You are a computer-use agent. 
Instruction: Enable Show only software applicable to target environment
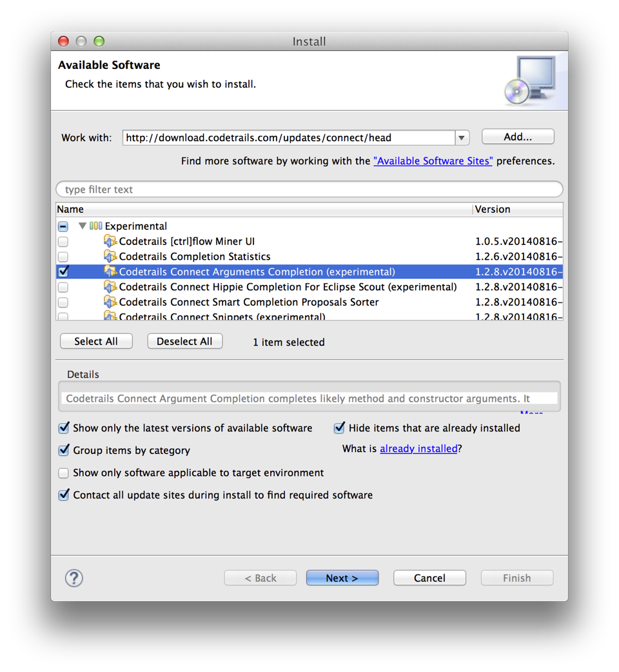pos(63,473)
